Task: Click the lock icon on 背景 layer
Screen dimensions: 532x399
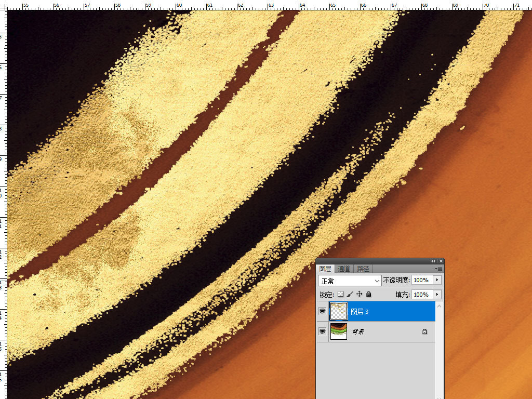Action: [424, 331]
